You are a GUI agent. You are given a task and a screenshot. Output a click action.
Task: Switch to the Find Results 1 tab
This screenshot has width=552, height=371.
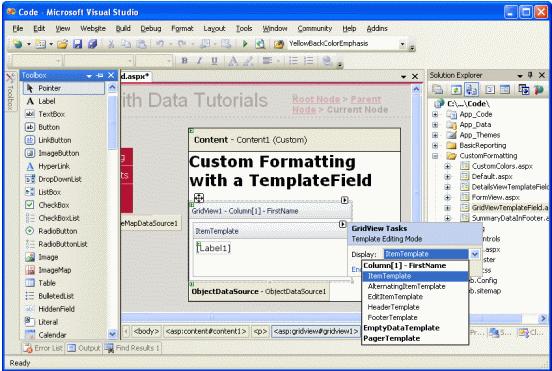tap(132, 348)
